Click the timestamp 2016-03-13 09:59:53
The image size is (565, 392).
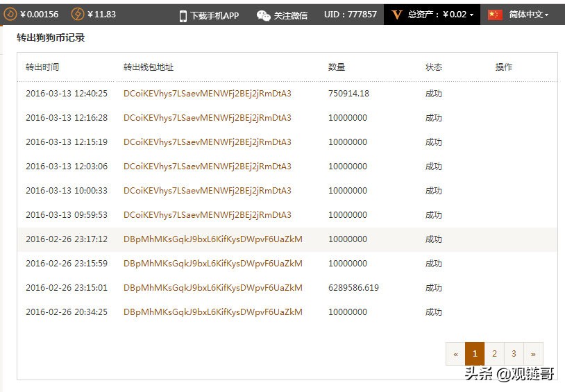click(x=67, y=215)
